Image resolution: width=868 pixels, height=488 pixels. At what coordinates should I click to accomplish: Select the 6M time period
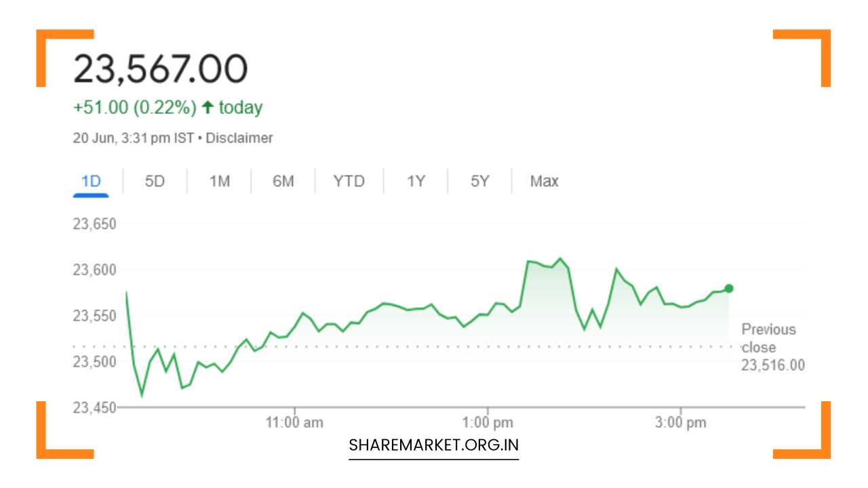[x=283, y=181]
